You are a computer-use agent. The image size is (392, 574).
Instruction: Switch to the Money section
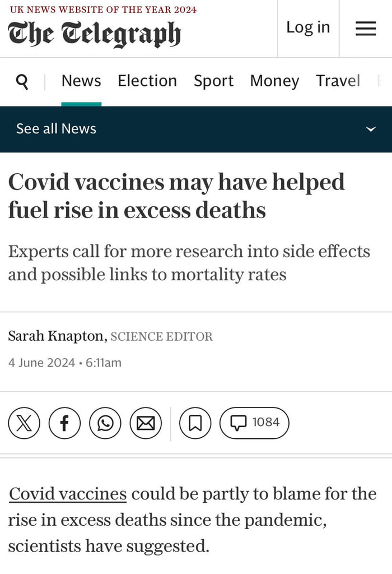click(x=274, y=81)
